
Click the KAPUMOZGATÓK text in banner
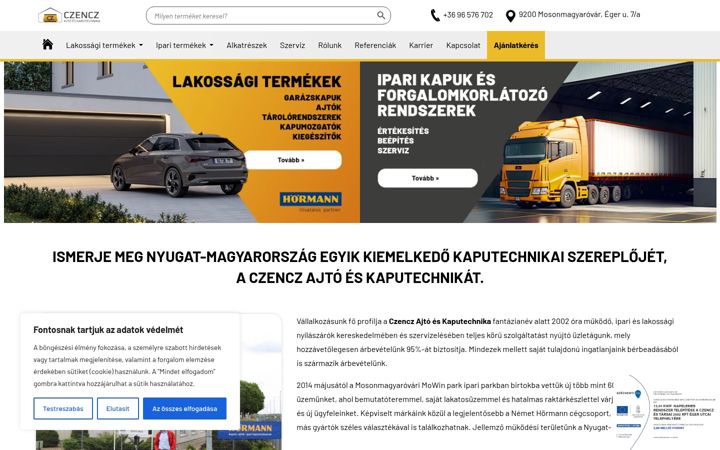310,127
